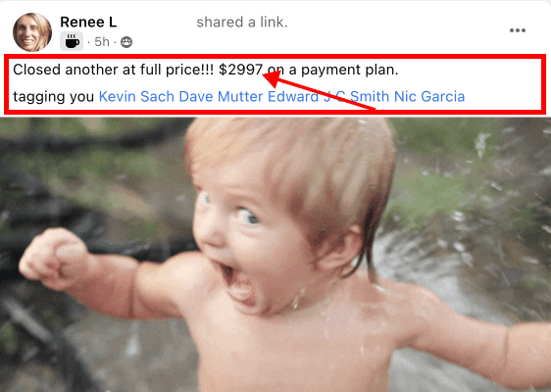
Task: Open Renee L's profile picture
Action: 32,32
